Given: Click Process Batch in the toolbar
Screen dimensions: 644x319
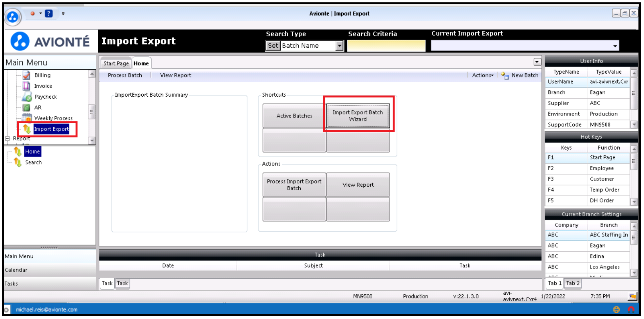Looking at the screenshot, I should (x=125, y=75).
